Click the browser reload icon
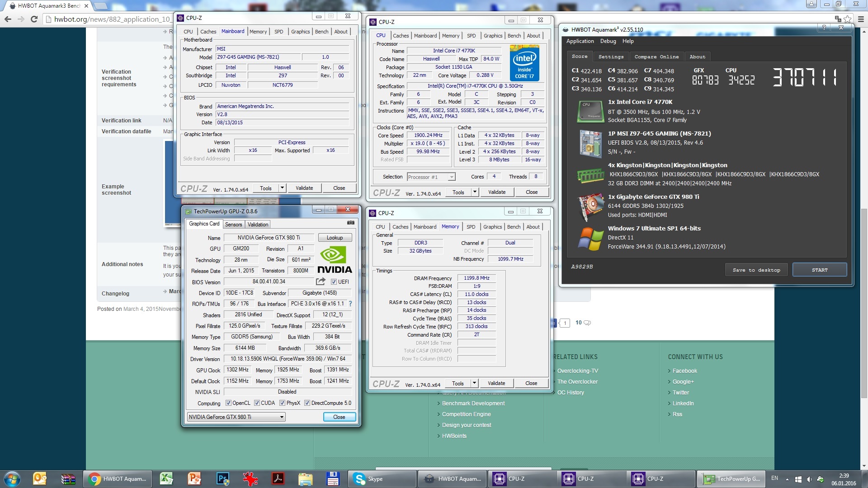868x488 pixels. coord(34,19)
